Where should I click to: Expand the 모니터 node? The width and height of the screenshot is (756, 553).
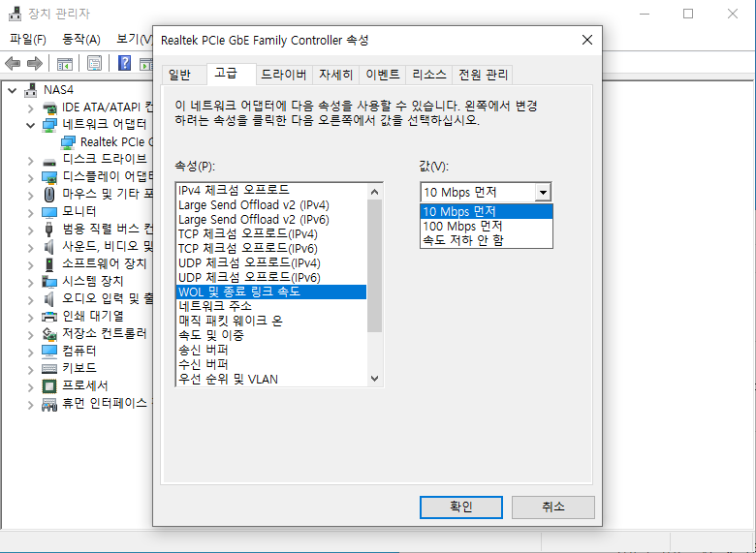31,212
